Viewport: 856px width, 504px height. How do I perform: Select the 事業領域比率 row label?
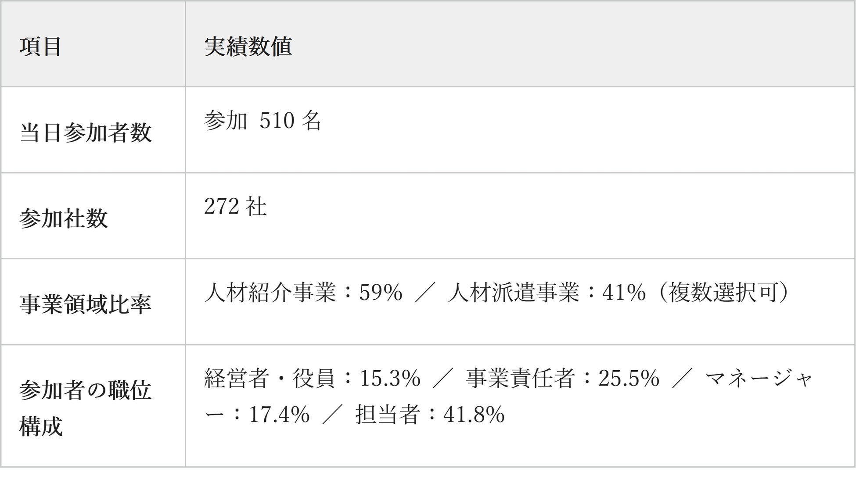tap(86, 304)
